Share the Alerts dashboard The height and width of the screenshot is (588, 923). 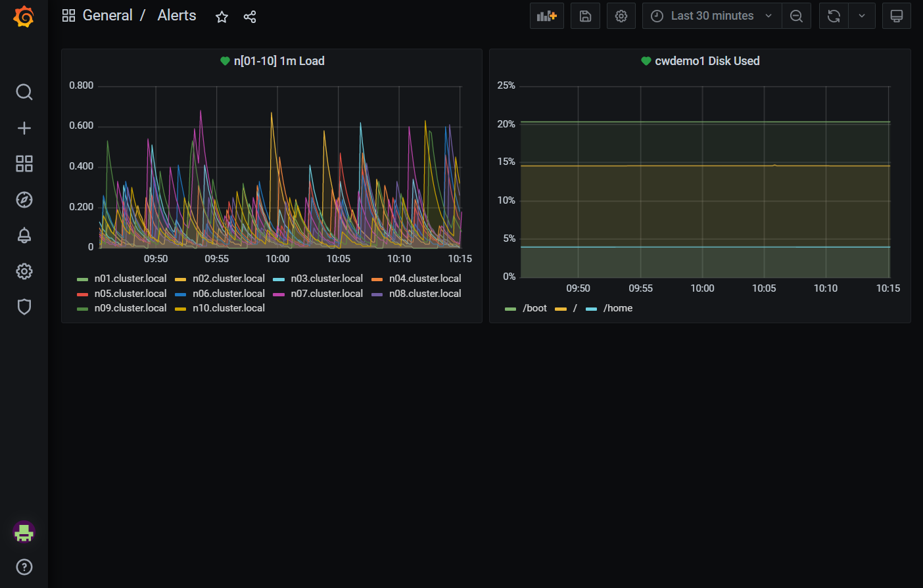click(x=250, y=16)
